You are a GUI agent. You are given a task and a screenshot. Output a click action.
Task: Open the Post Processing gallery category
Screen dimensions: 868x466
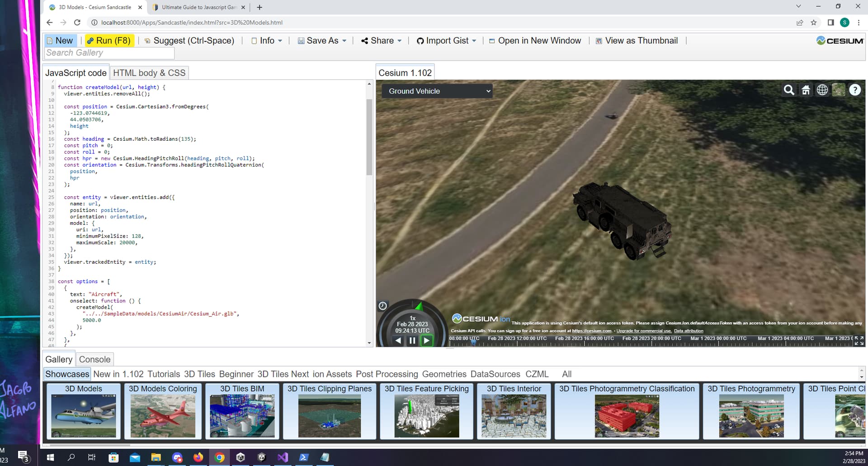click(x=387, y=374)
